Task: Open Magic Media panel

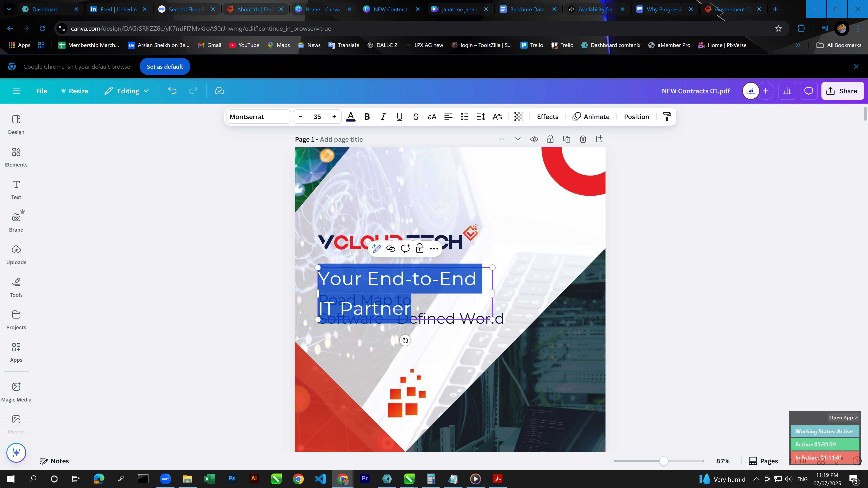Action: pyautogui.click(x=16, y=392)
